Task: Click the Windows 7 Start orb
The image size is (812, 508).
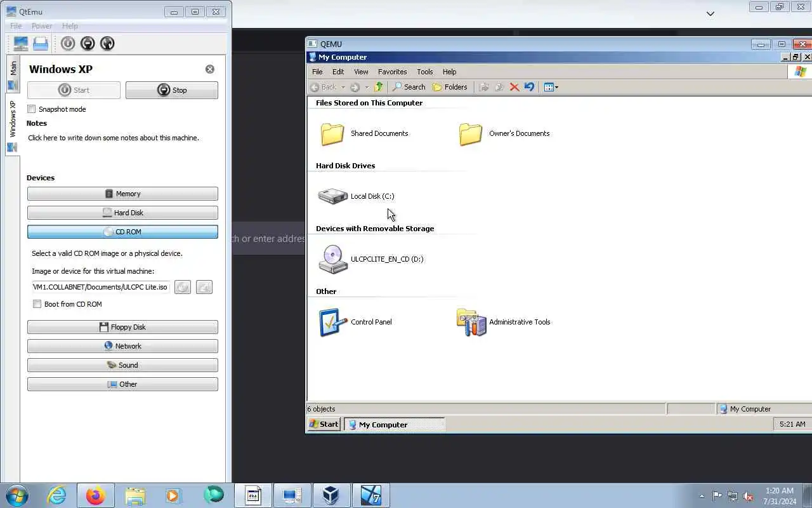Action: (x=17, y=495)
